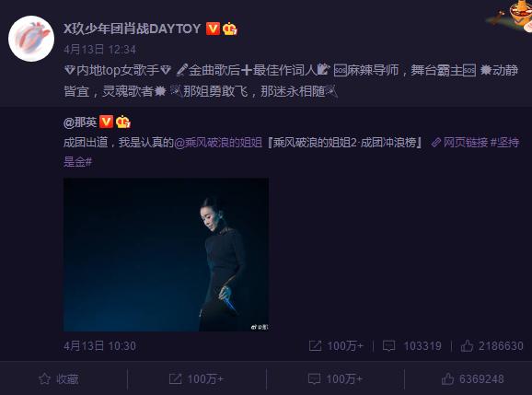Click the orange V verified badge beside DAYTOY
The width and height of the screenshot is (532, 395).
tap(213, 29)
